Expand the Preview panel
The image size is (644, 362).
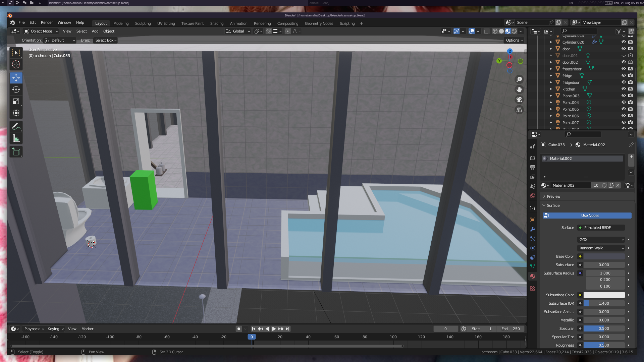point(553,196)
